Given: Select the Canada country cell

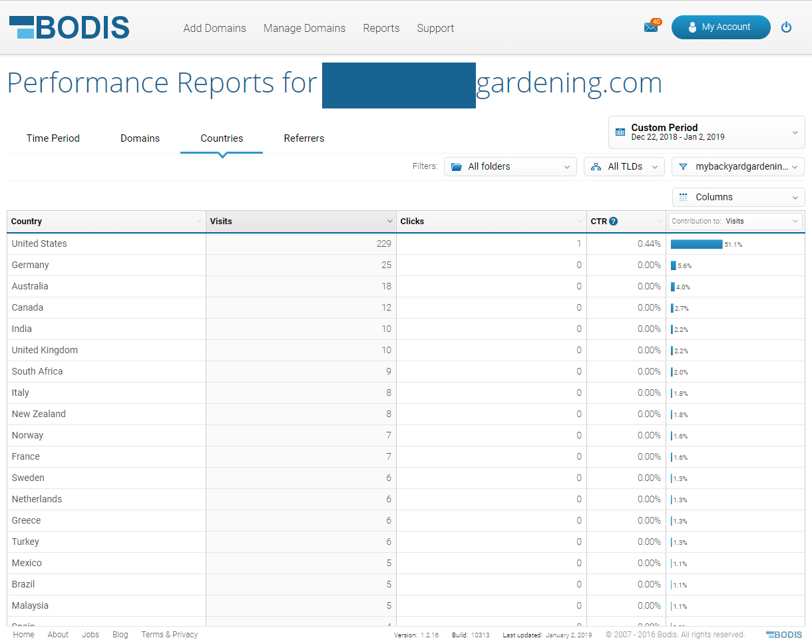Looking at the screenshot, I should coord(106,308).
